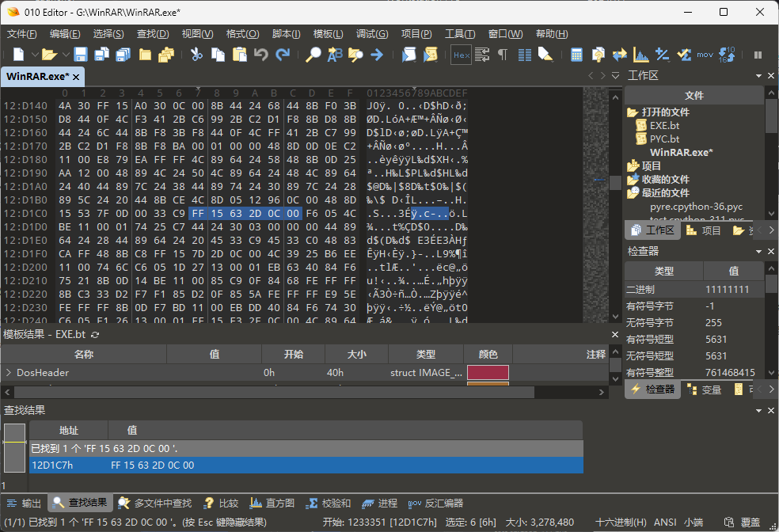This screenshot has width=779, height=532.
Task: Click the DosHeader red color swatch
Action: (488, 372)
